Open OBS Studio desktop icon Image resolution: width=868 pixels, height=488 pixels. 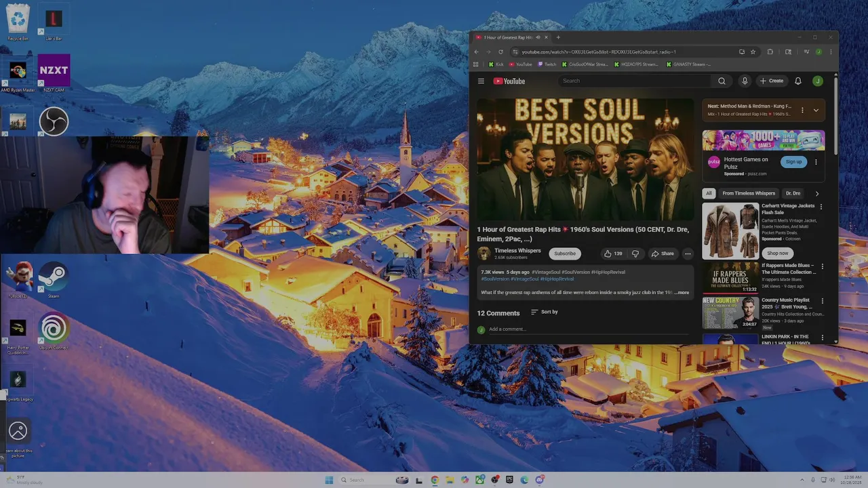pos(54,122)
